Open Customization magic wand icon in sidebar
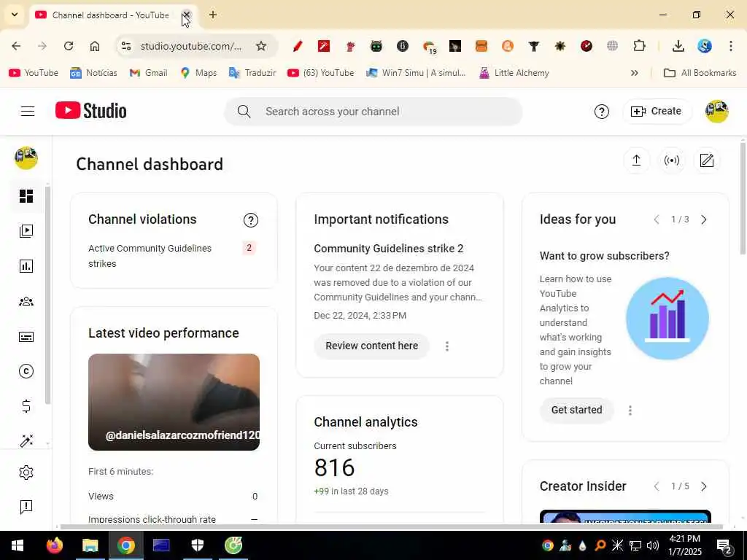 [26, 440]
